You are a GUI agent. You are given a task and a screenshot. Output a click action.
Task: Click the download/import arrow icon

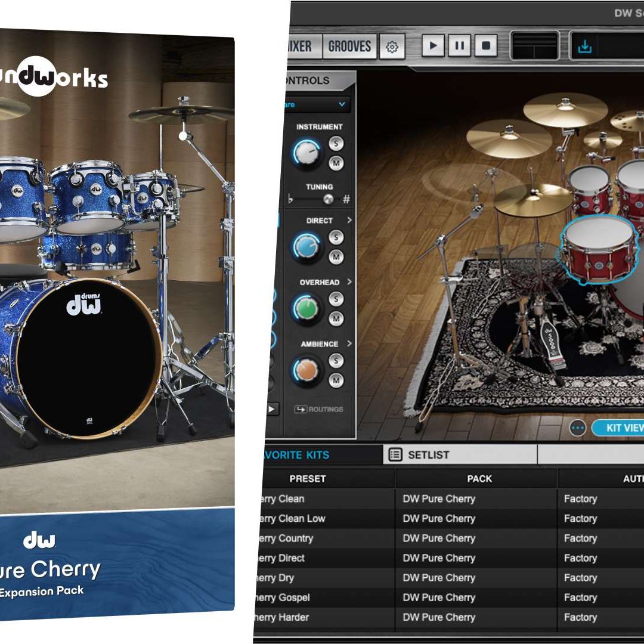[584, 47]
